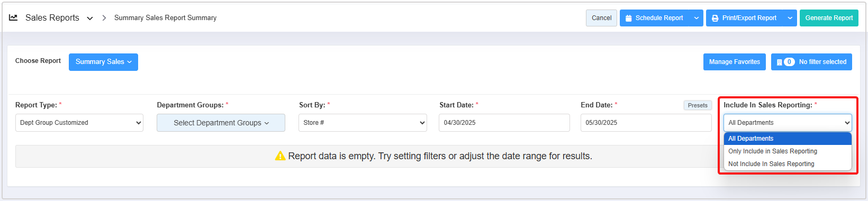Image resolution: width=868 pixels, height=201 pixels.
Task: Click the End Date input field
Action: tap(646, 123)
